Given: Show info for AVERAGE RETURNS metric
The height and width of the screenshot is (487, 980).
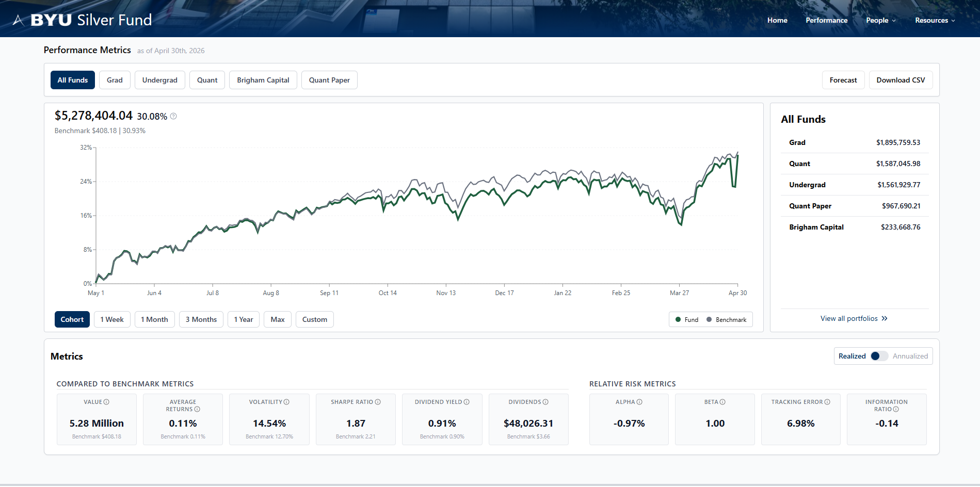Looking at the screenshot, I should click(197, 409).
